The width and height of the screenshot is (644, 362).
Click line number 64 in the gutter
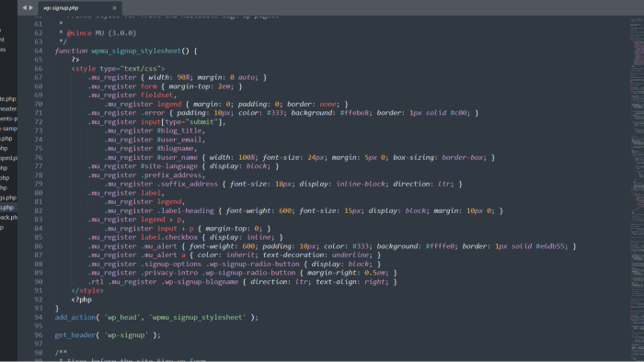point(39,51)
